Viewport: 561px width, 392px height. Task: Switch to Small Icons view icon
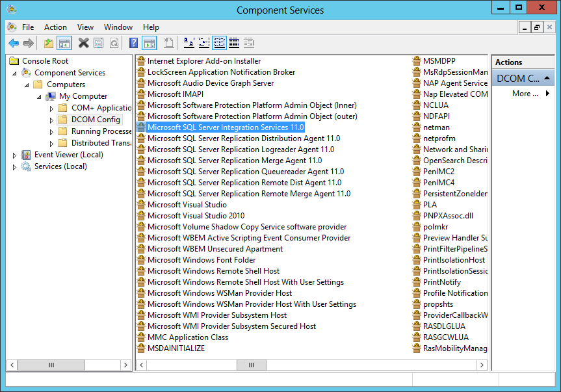204,44
